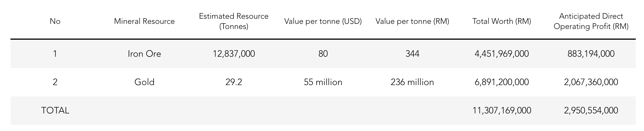Select 'Anticipated Direct Operating Profit (RM)' header
This screenshot has height=131, width=644.
(591, 21)
